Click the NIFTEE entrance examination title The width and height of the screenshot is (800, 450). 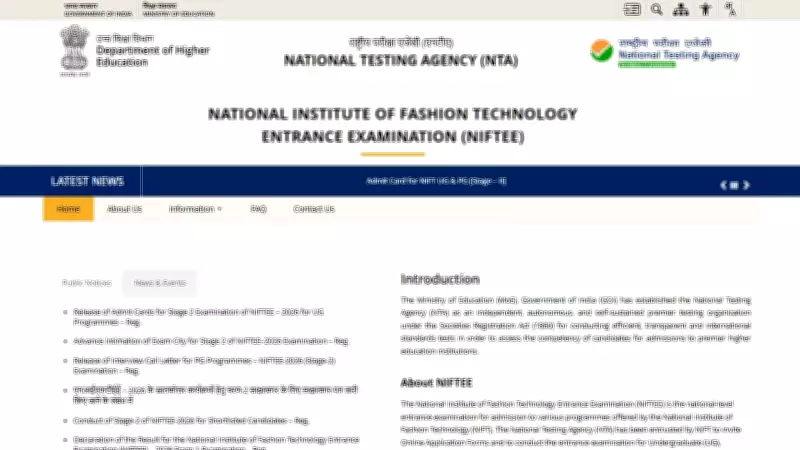click(392, 125)
